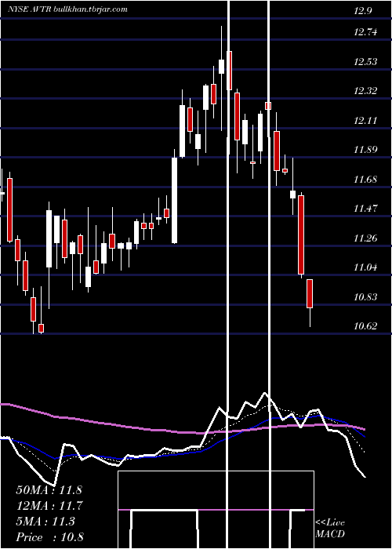This screenshot has width=392, height=549.
Task: Click the 11.26 price axis label
Action: point(365,238)
